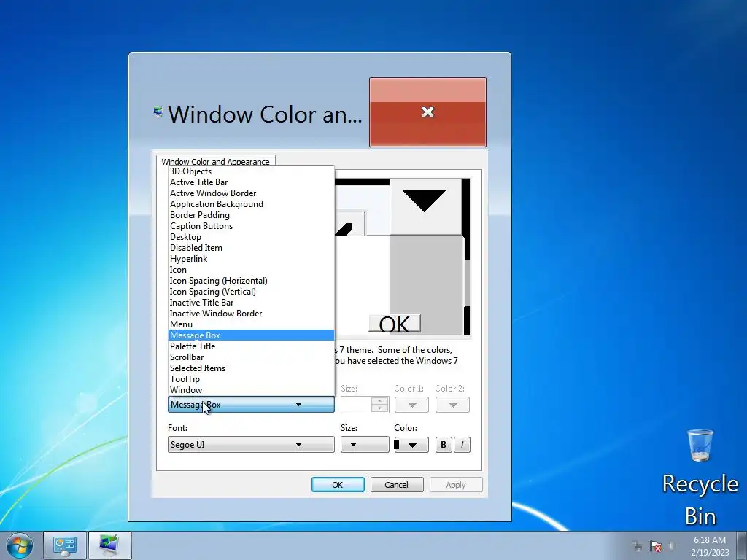Open the font Color picker

click(x=411, y=445)
